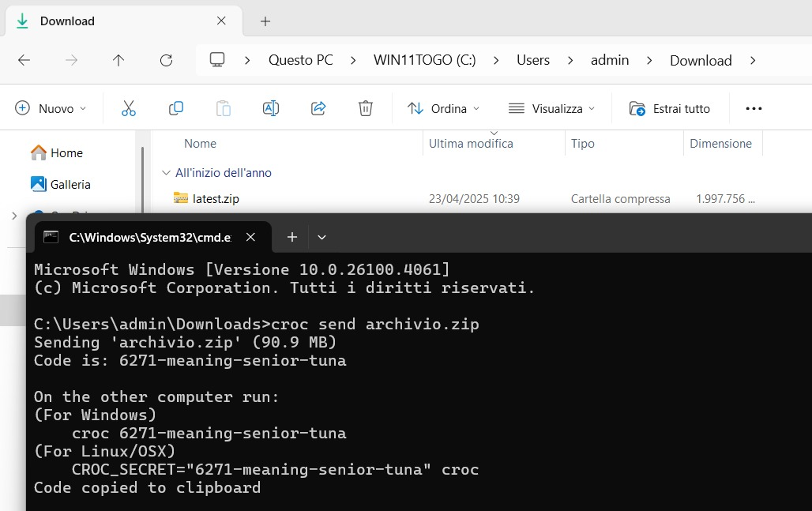Screen dimensions: 812x511
Task: Select the Download tab
Action: tap(123, 21)
